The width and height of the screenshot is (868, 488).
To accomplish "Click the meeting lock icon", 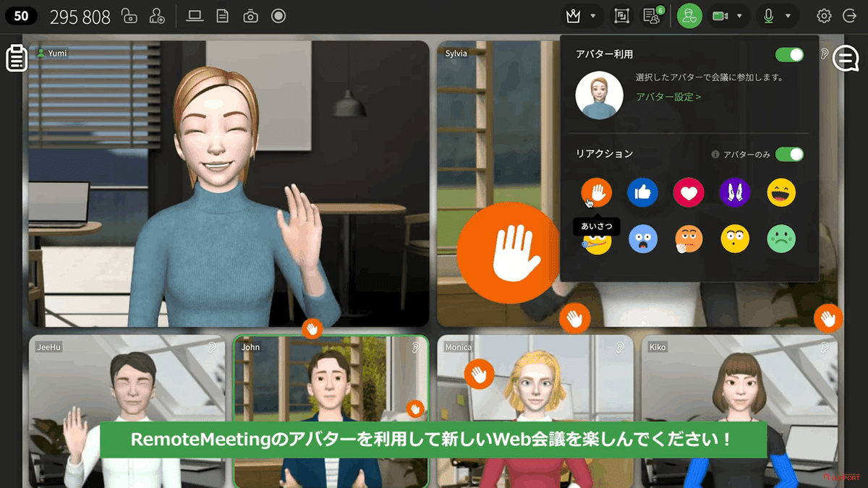I will coord(129,16).
